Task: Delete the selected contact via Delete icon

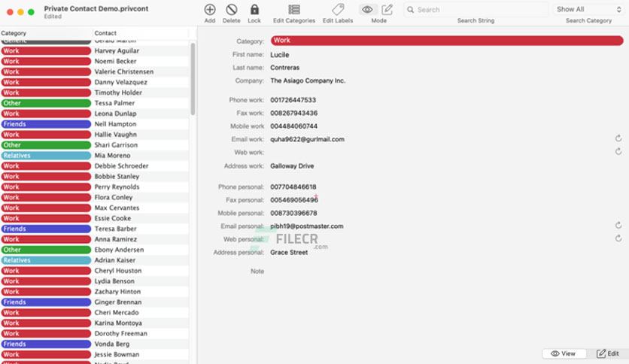Action: pos(232,10)
